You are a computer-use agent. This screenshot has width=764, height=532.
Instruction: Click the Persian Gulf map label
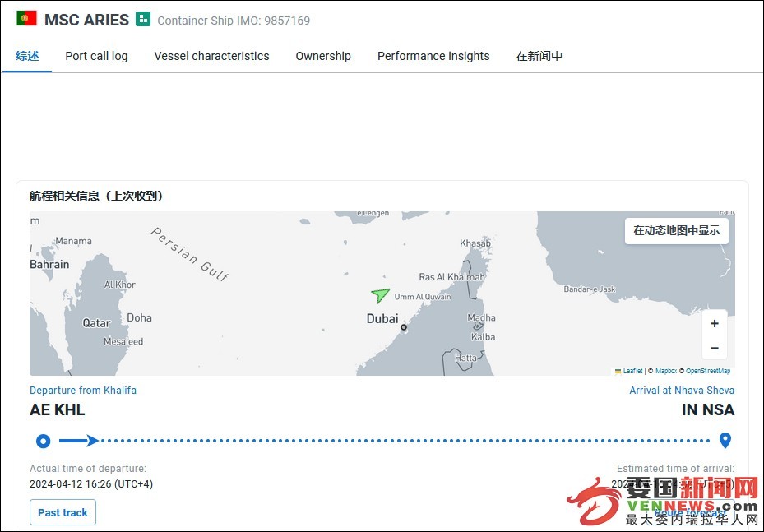tap(190, 254)
